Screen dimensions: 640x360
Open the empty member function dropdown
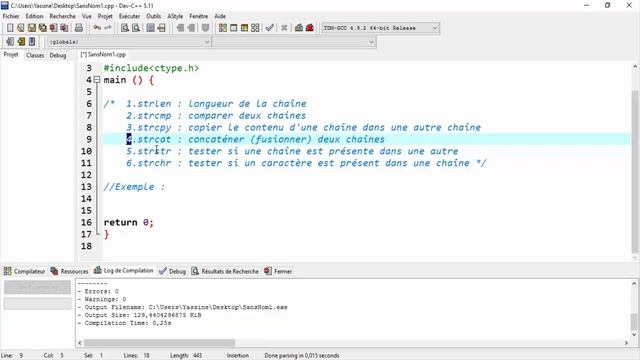coord(294,42)
